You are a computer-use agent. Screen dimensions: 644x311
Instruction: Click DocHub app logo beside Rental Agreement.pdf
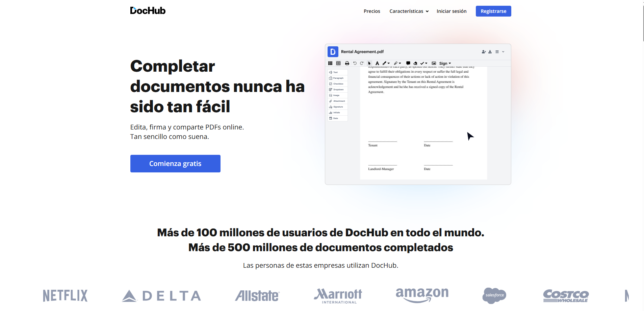[333, 52]
